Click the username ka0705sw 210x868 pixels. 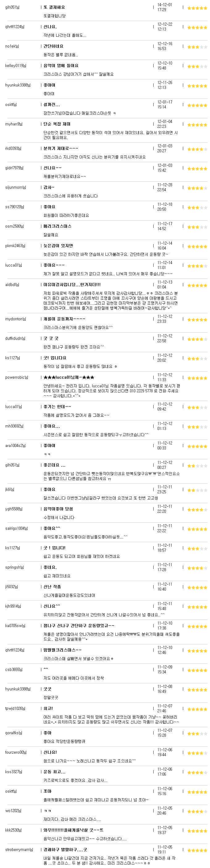pyautogui.click(x=15, y=626)
